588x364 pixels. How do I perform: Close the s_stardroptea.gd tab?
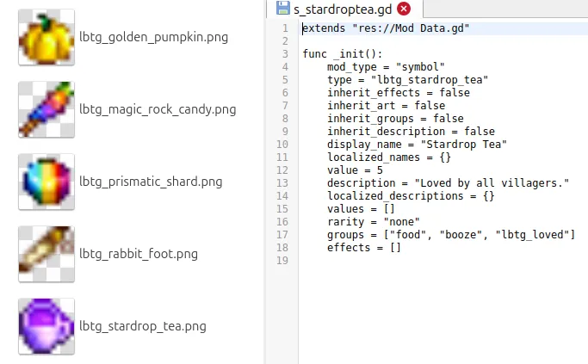pyautogui.click(x=404, y=9)
